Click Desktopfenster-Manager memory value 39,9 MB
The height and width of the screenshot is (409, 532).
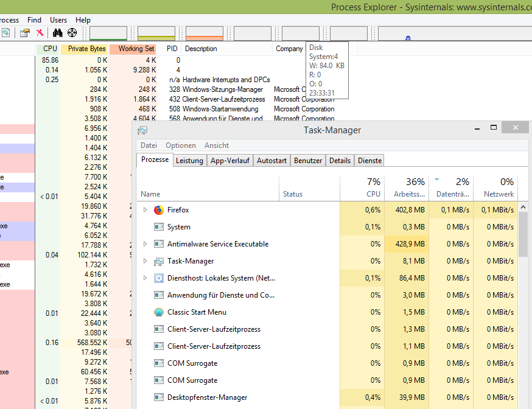pos(412,397)
